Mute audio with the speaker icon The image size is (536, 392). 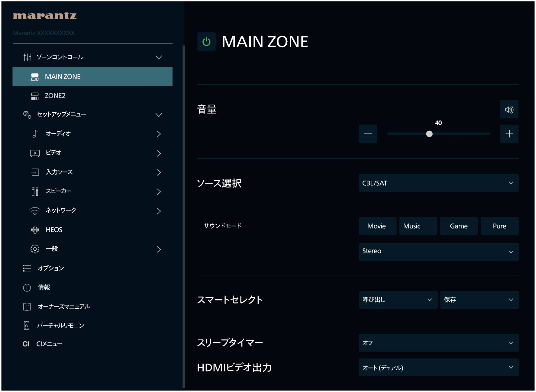pyautogui.click(x=509, y=109)
